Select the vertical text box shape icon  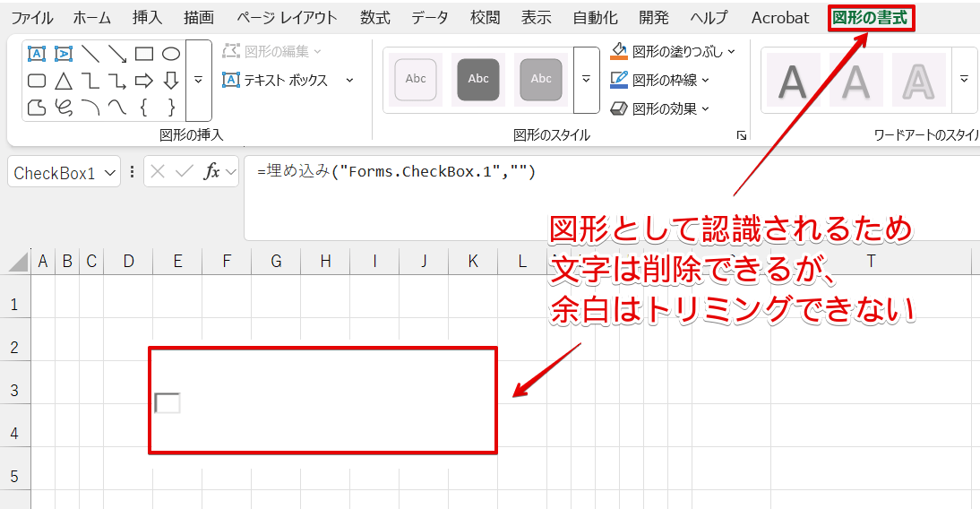coord(63,54)
